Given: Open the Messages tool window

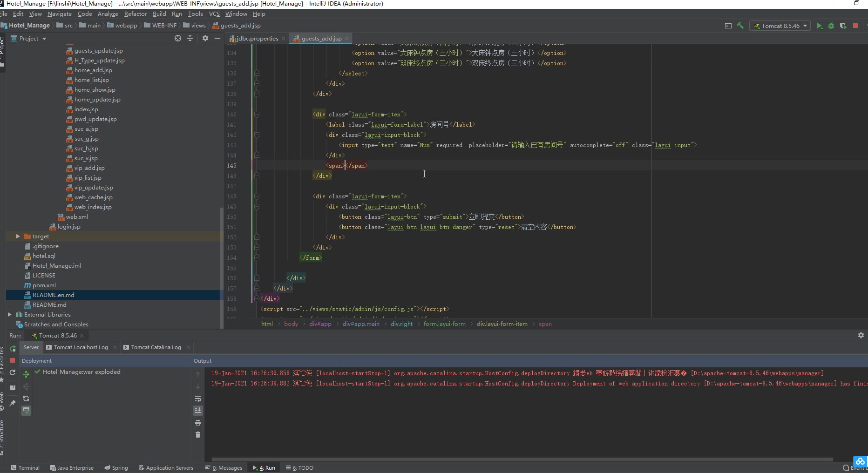Looking at the screenshot, I should [x=224, y=468].
